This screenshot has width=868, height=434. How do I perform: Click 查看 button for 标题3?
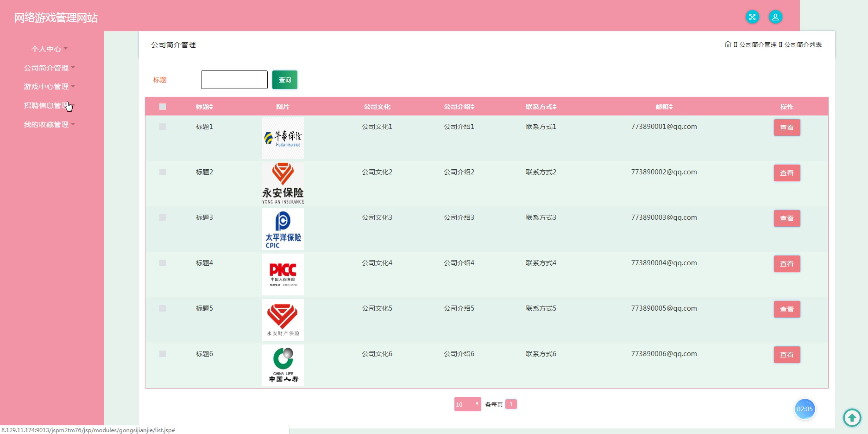[787, 218]
